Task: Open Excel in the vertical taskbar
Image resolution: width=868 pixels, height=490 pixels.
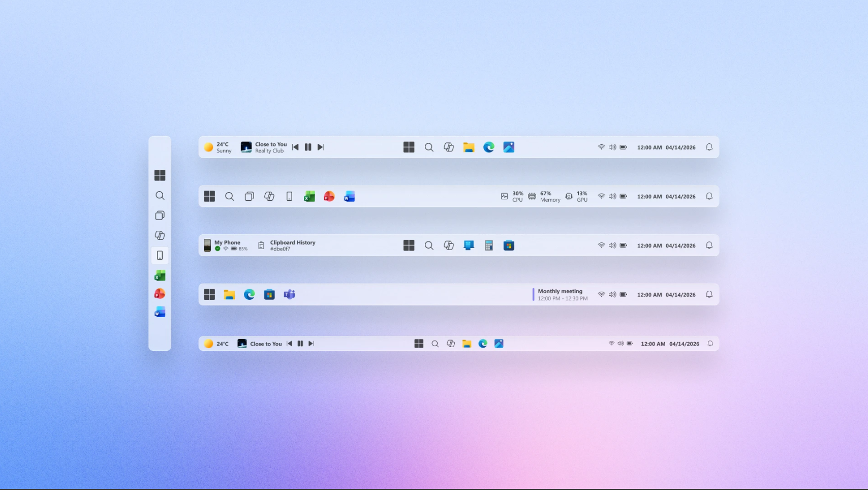Action: point(160,275)
